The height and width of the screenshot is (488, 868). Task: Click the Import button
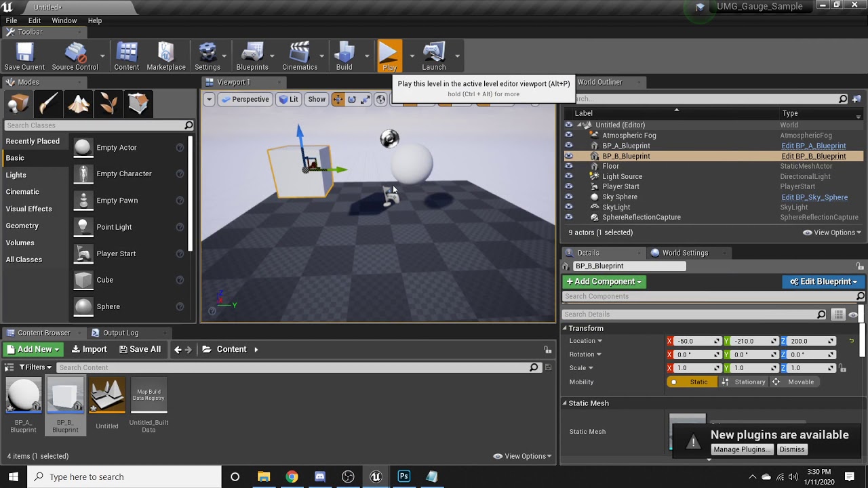tap(88, 350)
